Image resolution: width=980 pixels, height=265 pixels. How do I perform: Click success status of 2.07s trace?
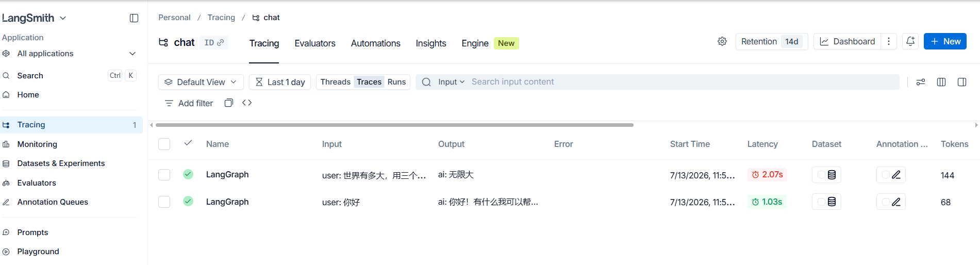point(188,174)
